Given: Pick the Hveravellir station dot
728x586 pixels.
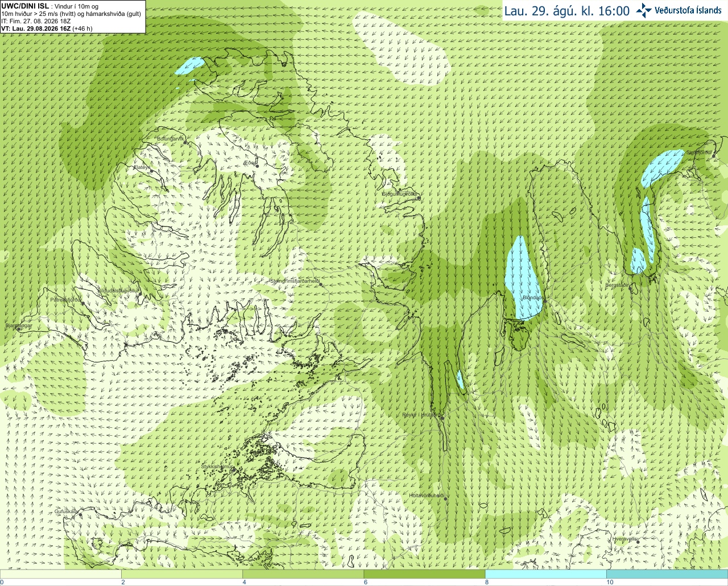Looking at the screenshot, I should (638, 542).
